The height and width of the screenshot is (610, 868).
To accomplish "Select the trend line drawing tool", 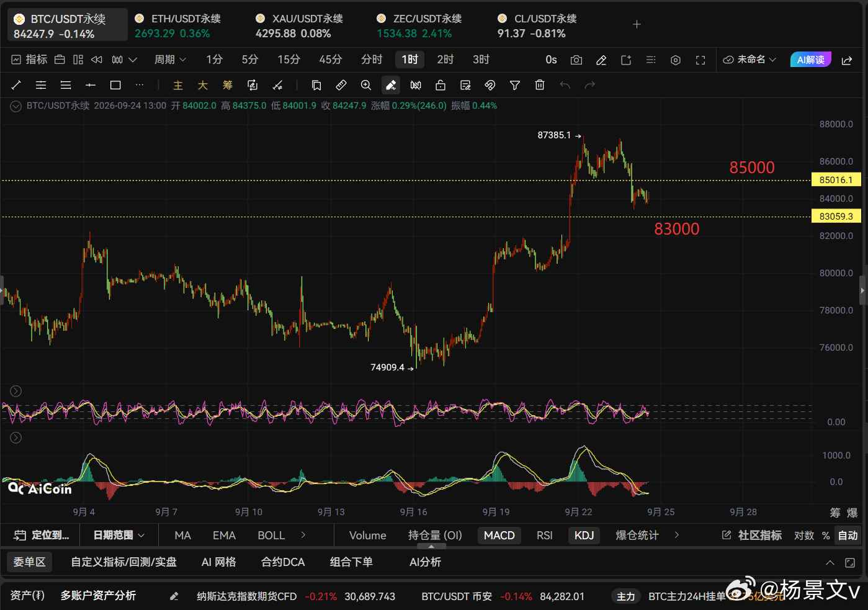I will pyautogui.click(x=16, y=85).
